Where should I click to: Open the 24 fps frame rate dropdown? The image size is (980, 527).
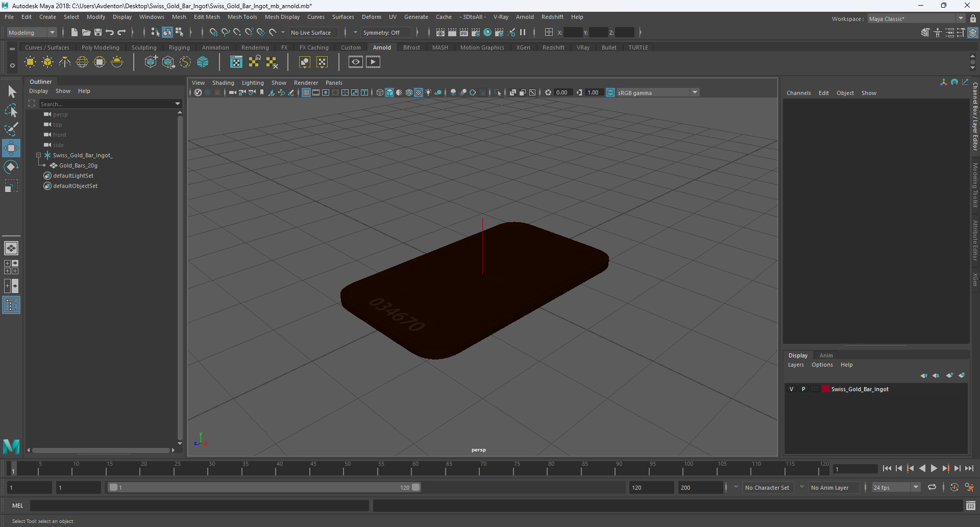click(896, 488)
